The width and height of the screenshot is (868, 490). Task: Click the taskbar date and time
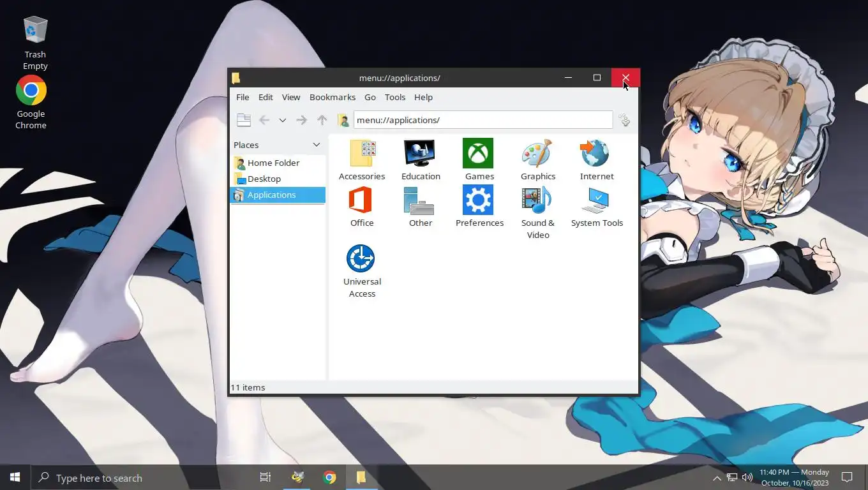(794, 477)
